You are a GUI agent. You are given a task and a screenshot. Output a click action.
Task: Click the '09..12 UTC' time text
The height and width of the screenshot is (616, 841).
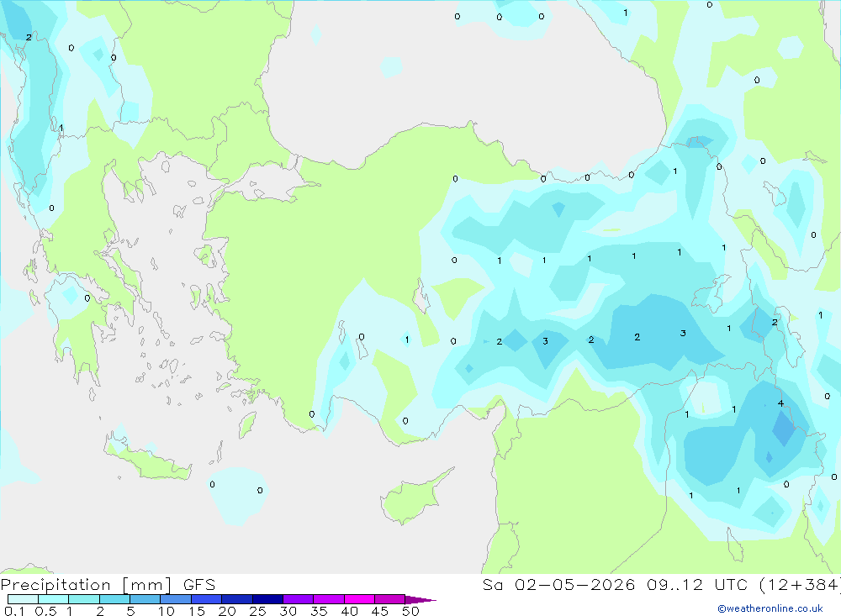click(x=696, y=585)
